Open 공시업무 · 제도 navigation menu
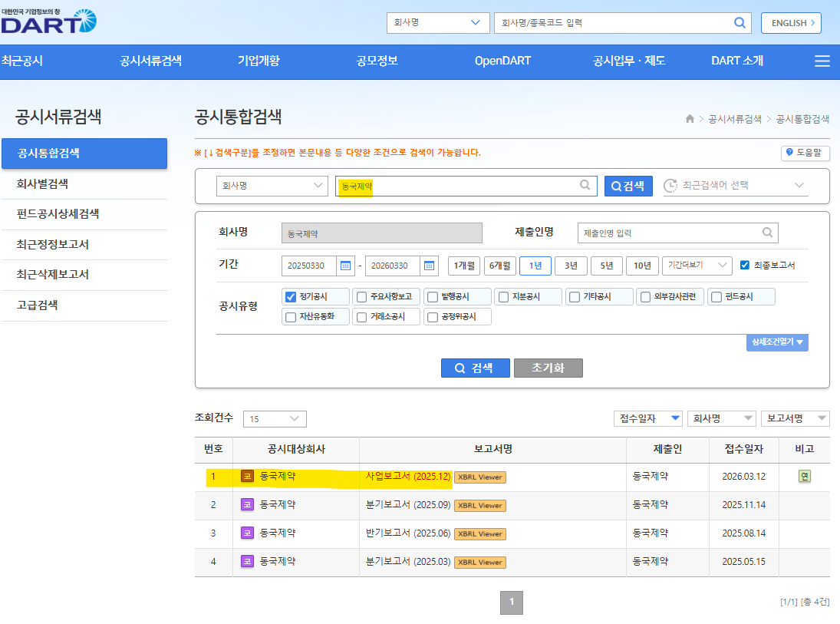The height and width of the screenshot is (624, 840). point(629,61)
